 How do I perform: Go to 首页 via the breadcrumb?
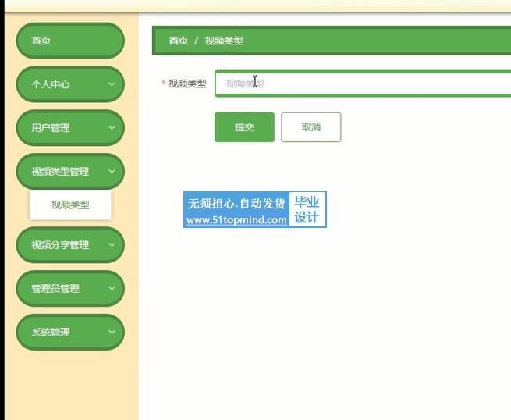[x=178, y=41]
